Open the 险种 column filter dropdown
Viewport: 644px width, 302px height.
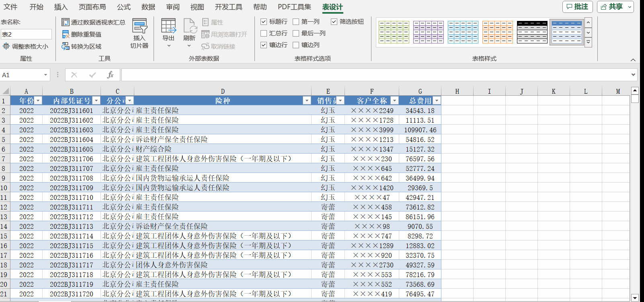(307, 101)
